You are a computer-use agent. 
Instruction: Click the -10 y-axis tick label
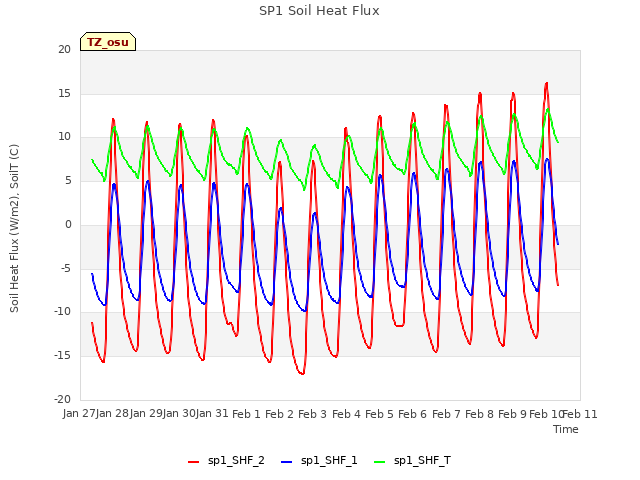[62, 312]
